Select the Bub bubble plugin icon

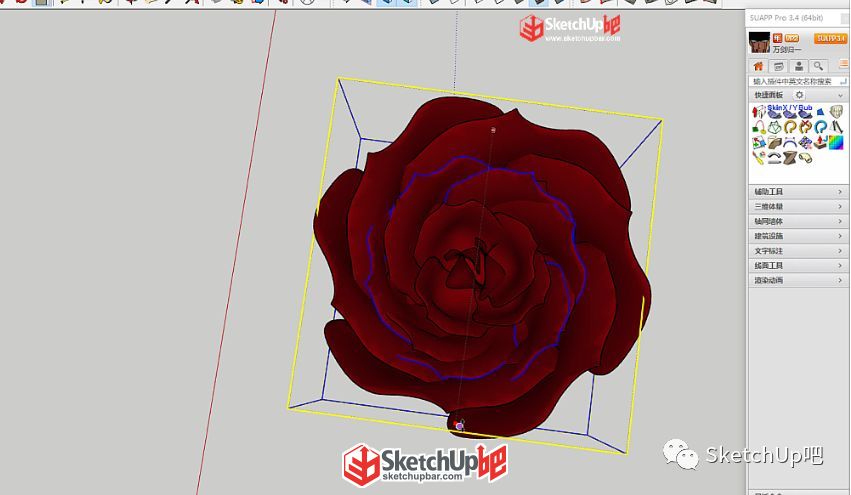805,112
